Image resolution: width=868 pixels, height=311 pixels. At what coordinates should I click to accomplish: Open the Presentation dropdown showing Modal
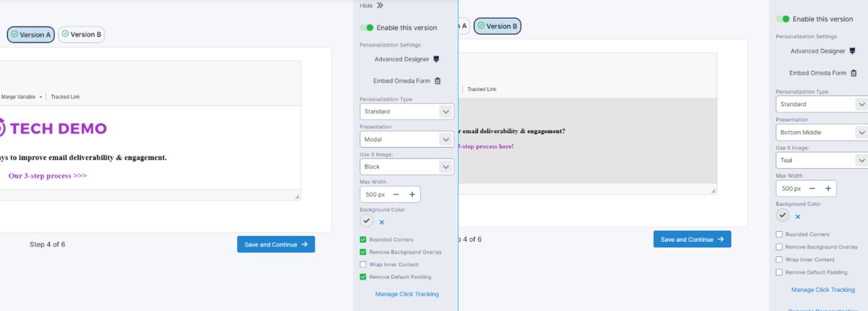(x=406, y=139)
